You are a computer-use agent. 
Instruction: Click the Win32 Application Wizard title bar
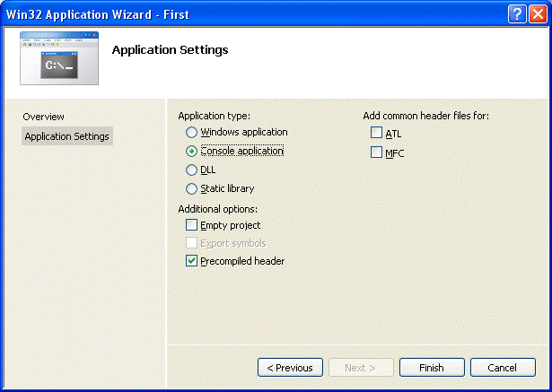[224, 13]
